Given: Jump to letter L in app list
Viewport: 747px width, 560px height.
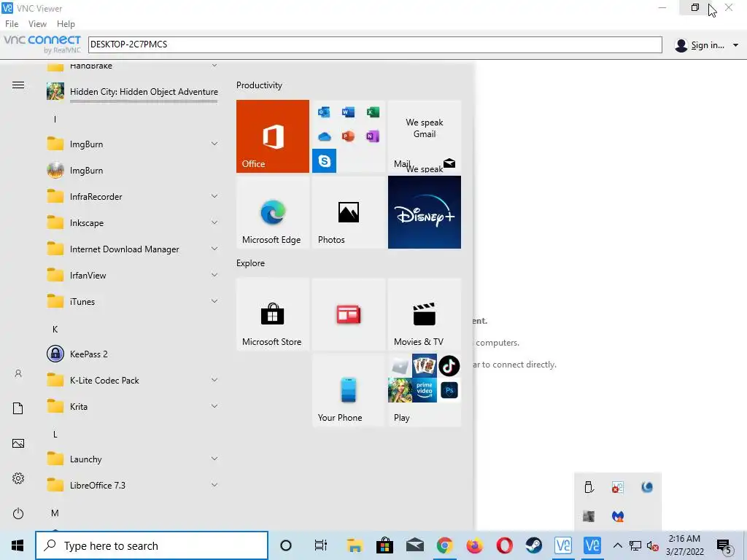Looking at the screenshot, I should pos(55,434).
